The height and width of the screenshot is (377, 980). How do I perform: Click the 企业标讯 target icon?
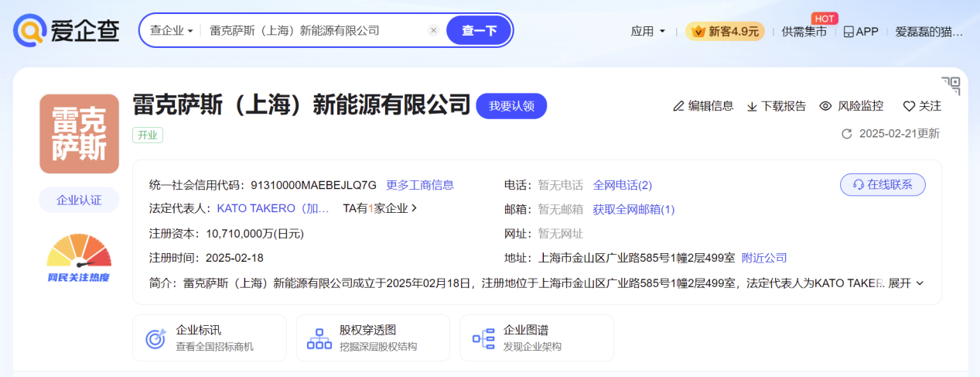click(155, 338)
